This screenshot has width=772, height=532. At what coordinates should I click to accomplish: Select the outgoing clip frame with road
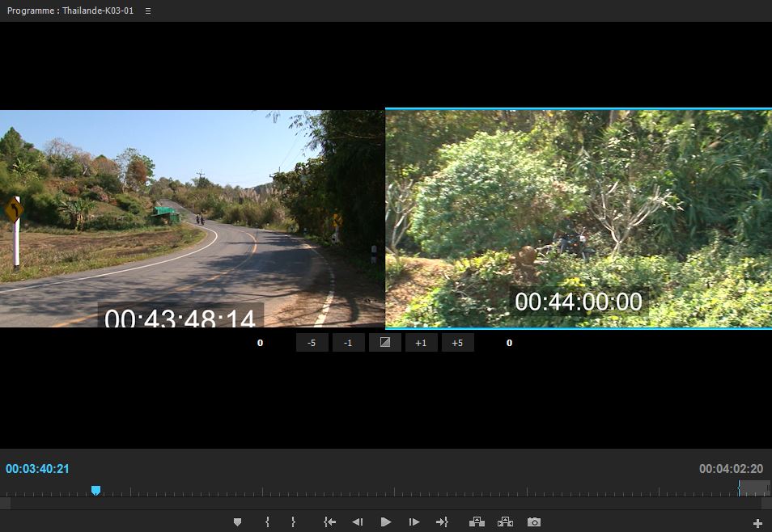pos(192,218)
